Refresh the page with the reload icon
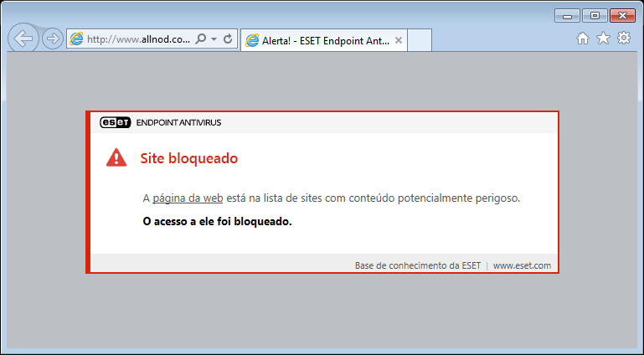The height and width of the screenshot is (355, 644). coord(228,39)
